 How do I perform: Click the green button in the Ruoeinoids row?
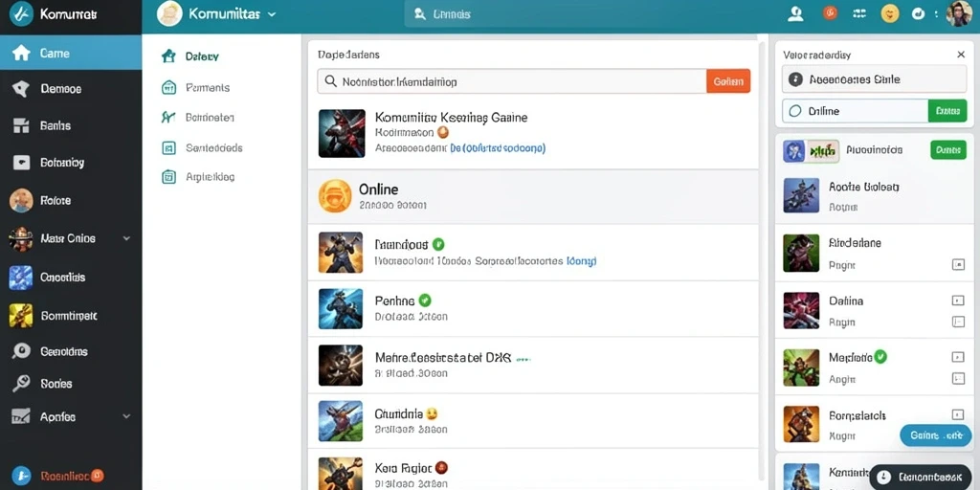[x=948, y=150]
